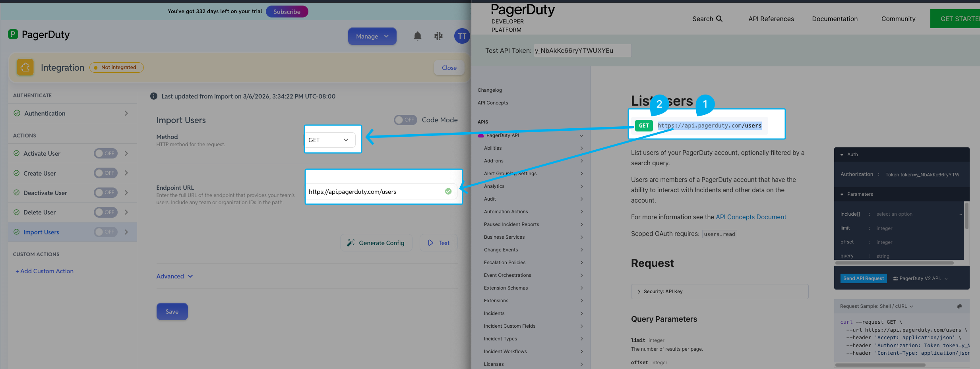This screenshot has width=980, height=369.
Task: Open Request Sample Shell / cURL dropdown
Action: (x=877, y=306)
